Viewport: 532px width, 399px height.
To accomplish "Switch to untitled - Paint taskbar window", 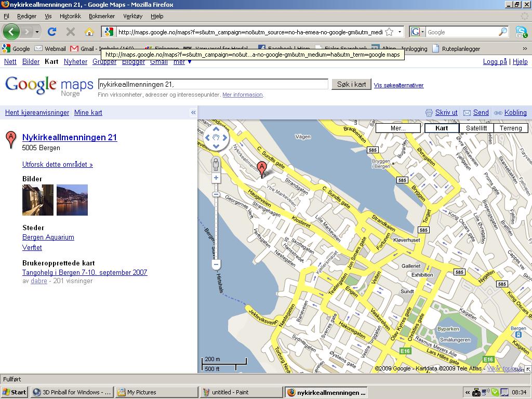I will point(241,392).
